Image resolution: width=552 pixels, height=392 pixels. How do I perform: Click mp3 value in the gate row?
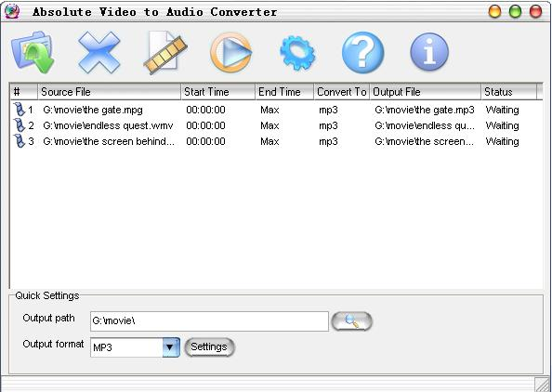pyautogui.click(x=328, y=111)
